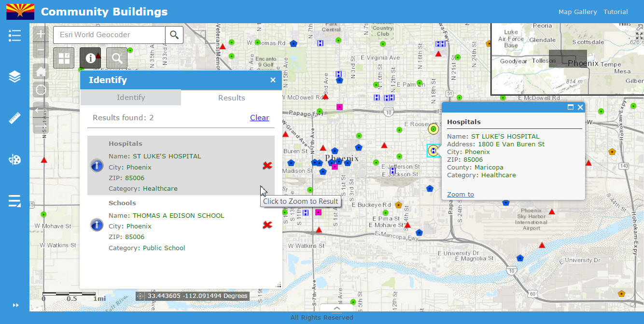Go to previous map extent

(41, 110)
